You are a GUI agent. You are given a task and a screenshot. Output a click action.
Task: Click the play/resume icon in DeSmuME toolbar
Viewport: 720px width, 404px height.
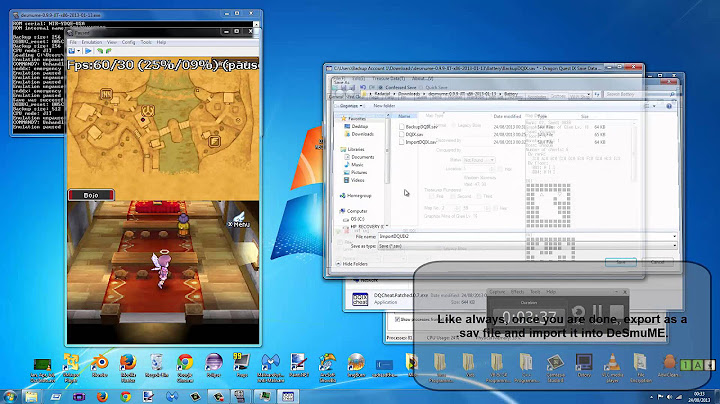(88, 51)
